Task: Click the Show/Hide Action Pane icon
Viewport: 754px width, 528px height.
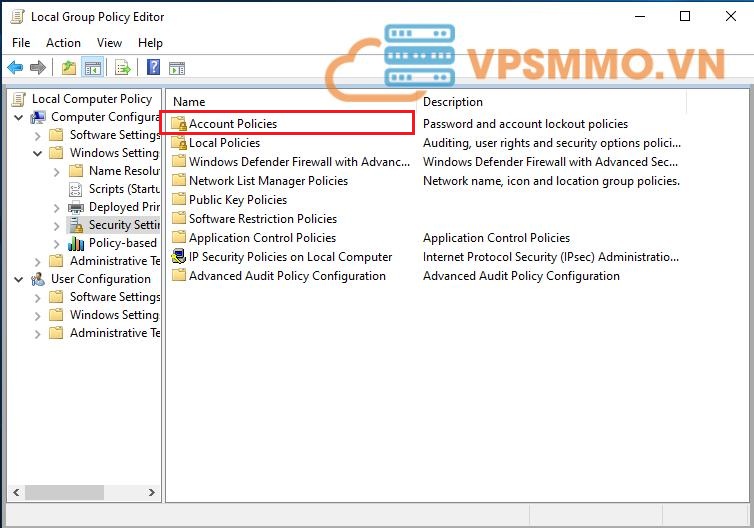Action: 177,67
